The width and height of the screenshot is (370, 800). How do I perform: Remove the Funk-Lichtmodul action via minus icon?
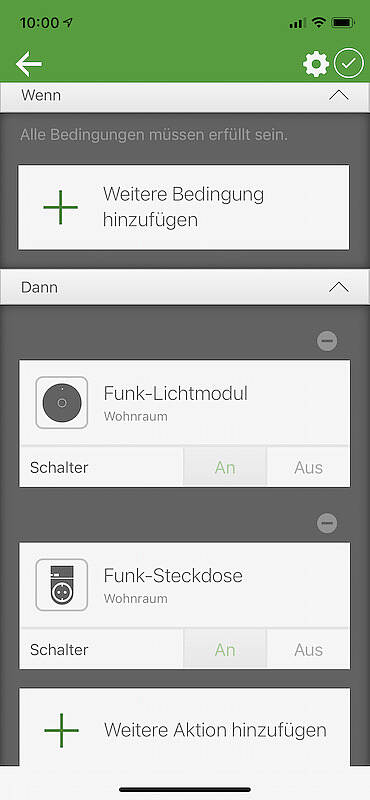[x=327, y=341]
